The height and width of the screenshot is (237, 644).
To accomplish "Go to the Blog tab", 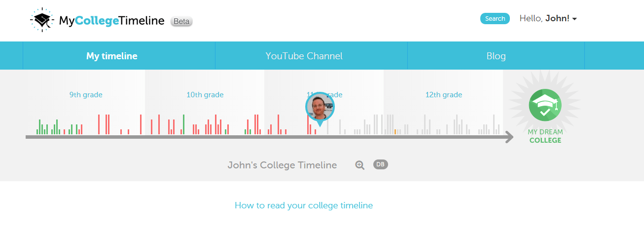I will tap(496, 56).
